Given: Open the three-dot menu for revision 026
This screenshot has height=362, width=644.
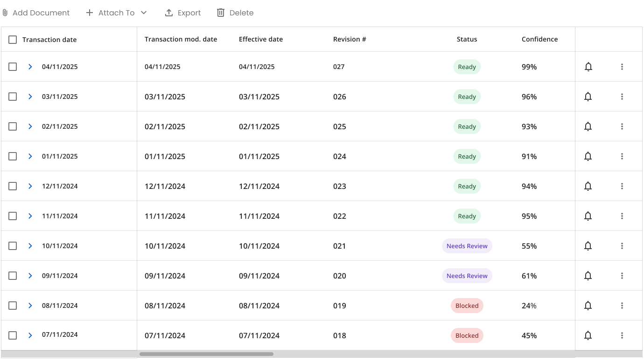Looking at the screenshot, I should click(622, 97).
